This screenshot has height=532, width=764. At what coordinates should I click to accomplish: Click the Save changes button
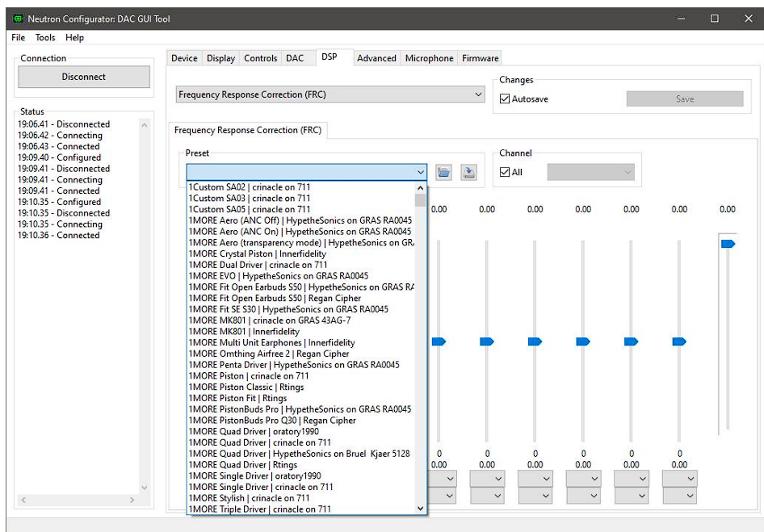click(x=685, y=99)
